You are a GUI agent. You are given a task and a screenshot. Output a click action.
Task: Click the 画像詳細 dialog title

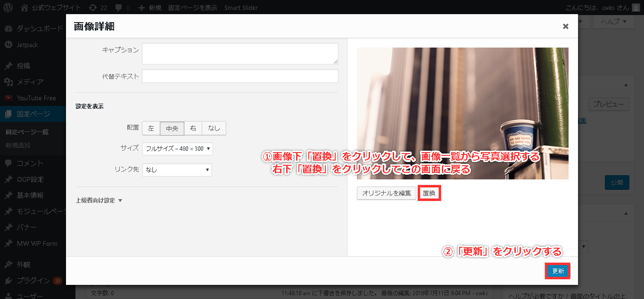94,26
